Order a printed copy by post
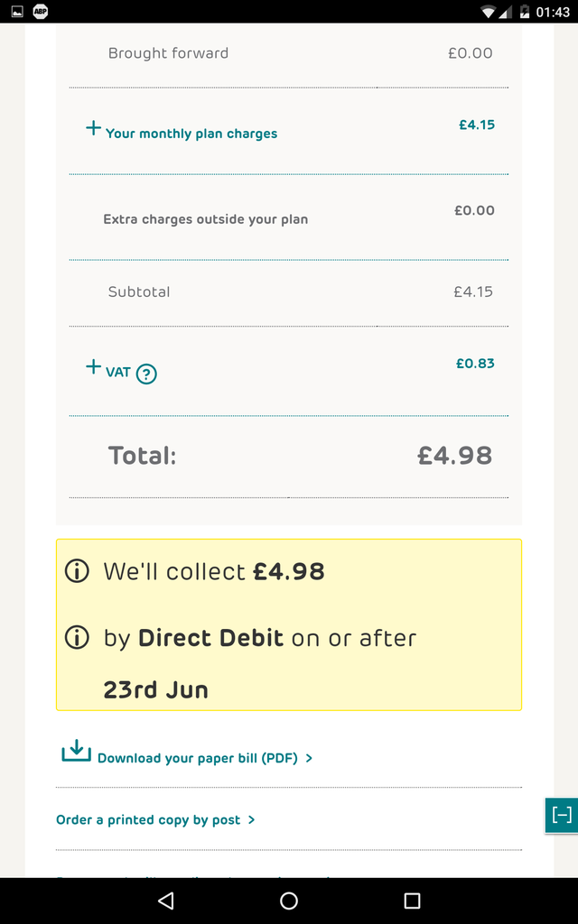This screenshot has height=924, width=578. click(148, 819)
